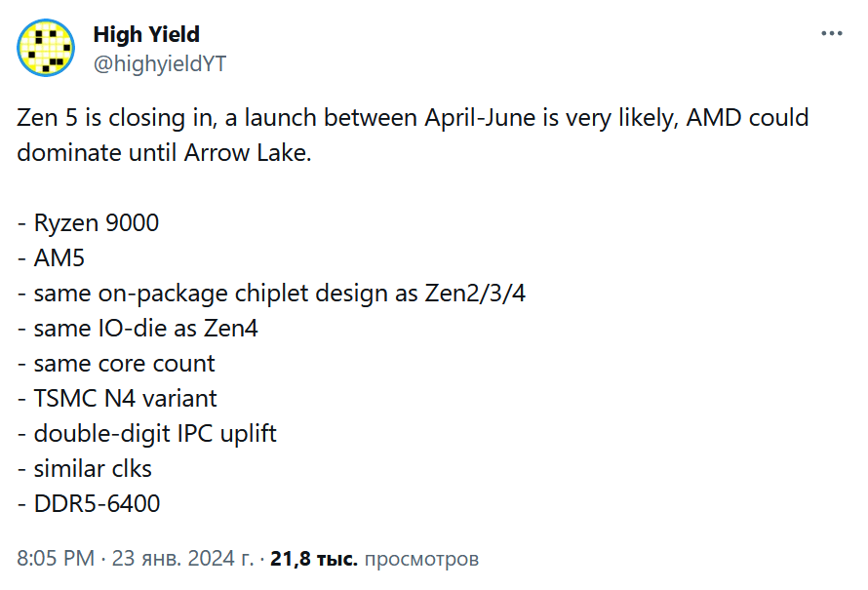Select the '- AM5' bullet line
This screenshot has width=868, height=590.
[51, 258]
